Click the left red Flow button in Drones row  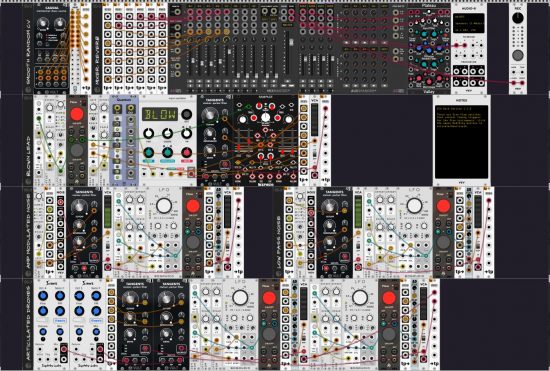[x=269, y=298]
